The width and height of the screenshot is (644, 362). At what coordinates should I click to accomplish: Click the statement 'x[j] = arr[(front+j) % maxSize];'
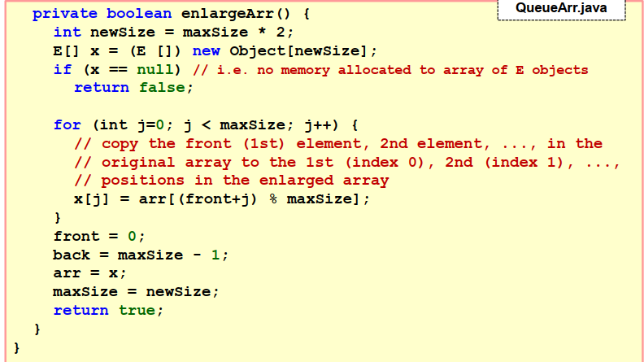(222, 199)
